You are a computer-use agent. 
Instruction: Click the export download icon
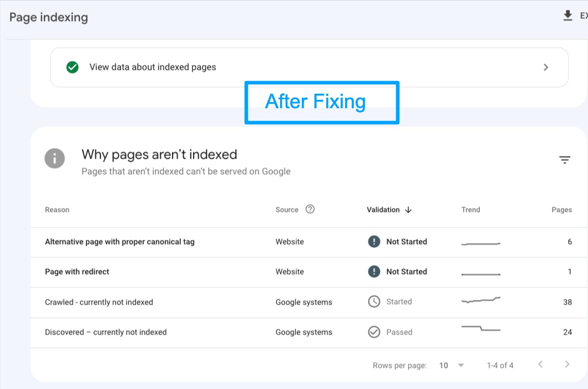(x=567, y=16)
